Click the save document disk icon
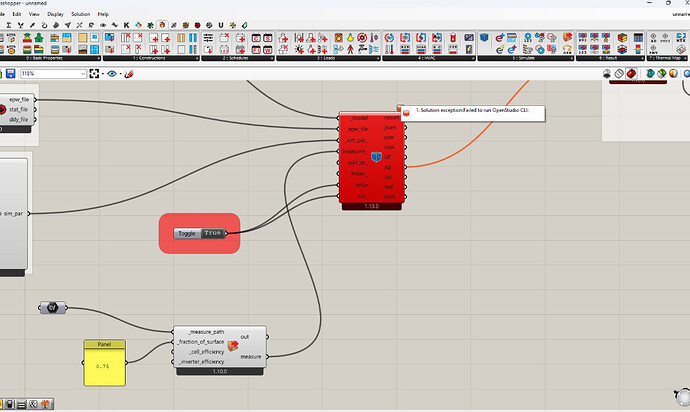The width and height of the screenshot is (690, 412). 11,74
